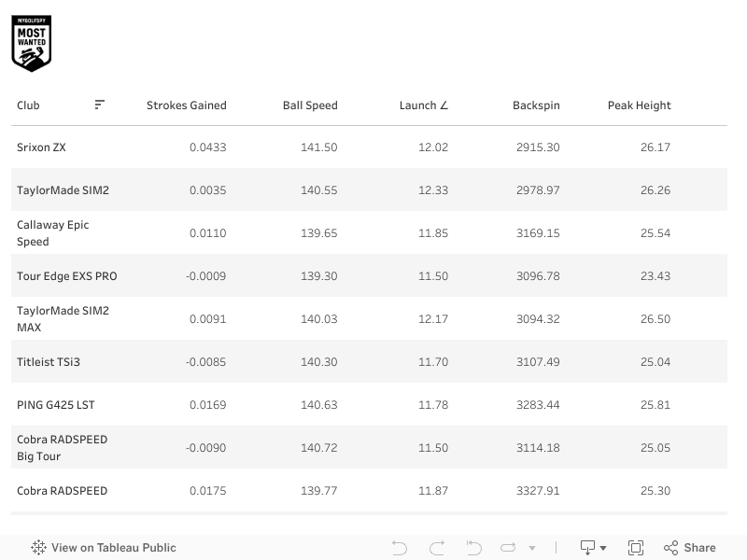The height and width of the screenshot is (560, 747).
Task: Undo the last action
Action: point(400,548)
